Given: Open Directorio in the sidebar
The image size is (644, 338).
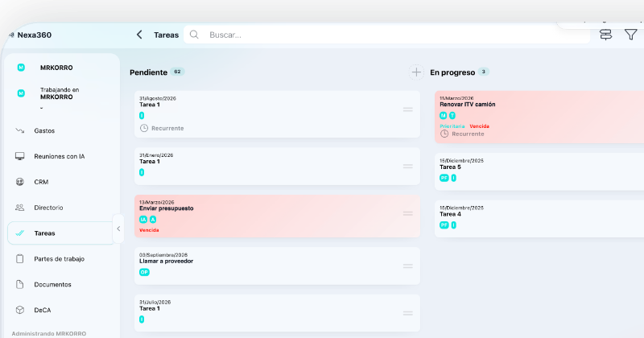Looking at the screenshot, I should [x=60, y=208].
